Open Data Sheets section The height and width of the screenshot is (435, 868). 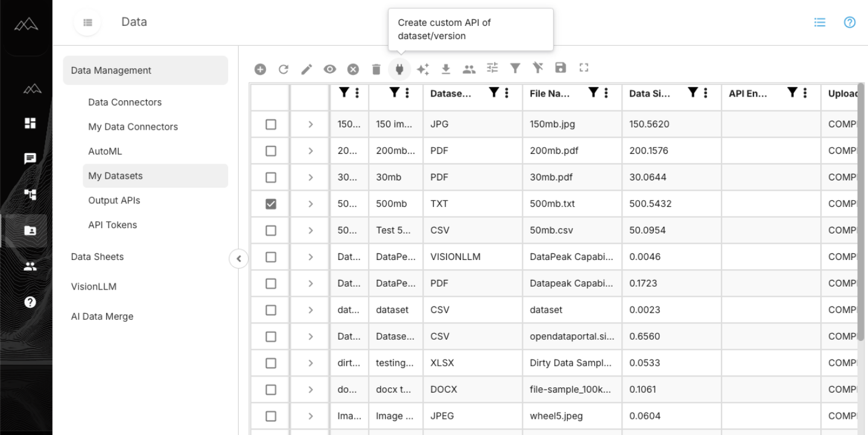[x=97, y=256]
